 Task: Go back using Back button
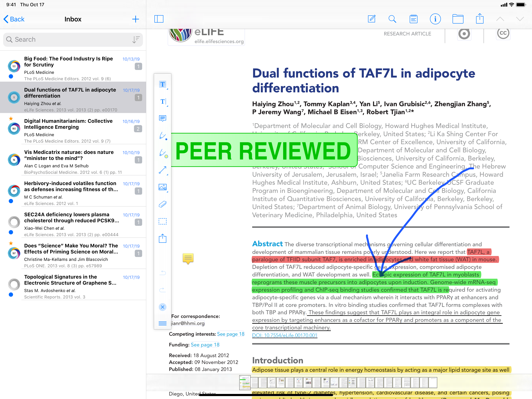tap(14, 19)
